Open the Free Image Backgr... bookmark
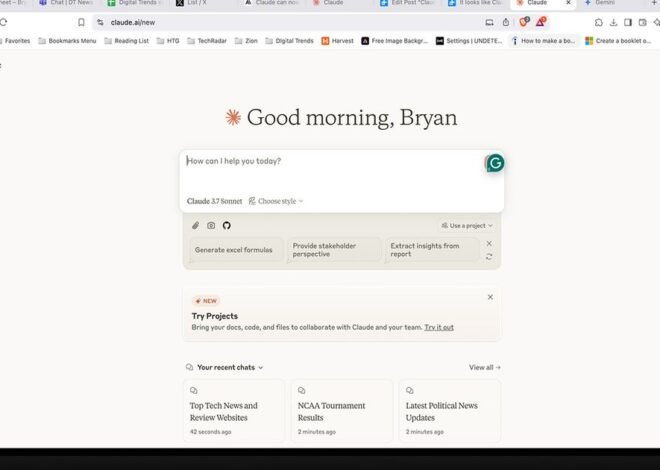 tap(394, 41)
